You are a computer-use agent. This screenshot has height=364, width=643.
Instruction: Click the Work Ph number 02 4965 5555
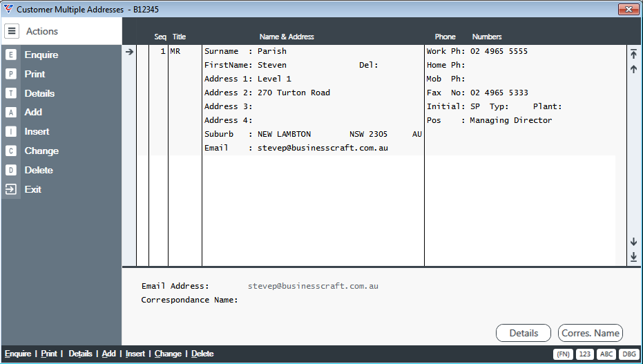pos(499,51)
